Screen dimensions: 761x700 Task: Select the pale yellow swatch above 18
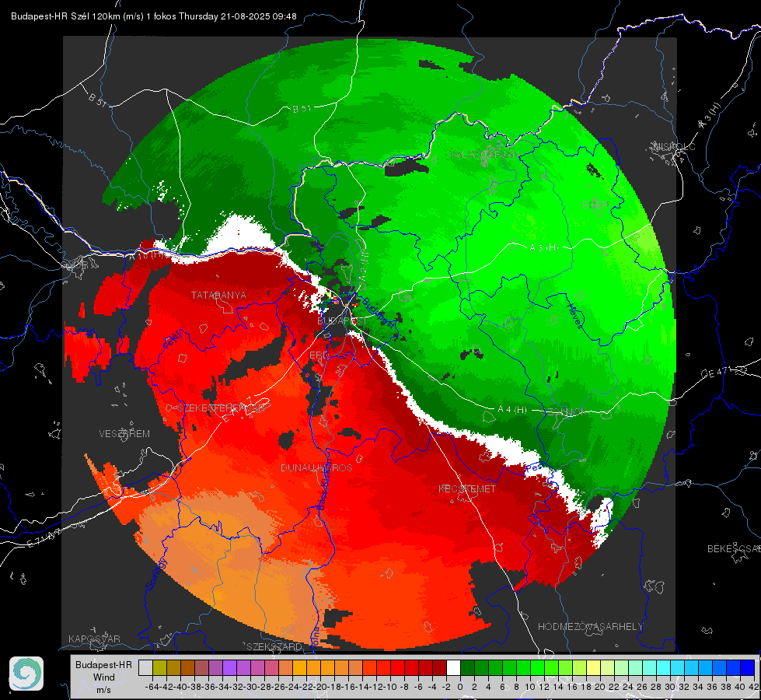coord(593,668)
